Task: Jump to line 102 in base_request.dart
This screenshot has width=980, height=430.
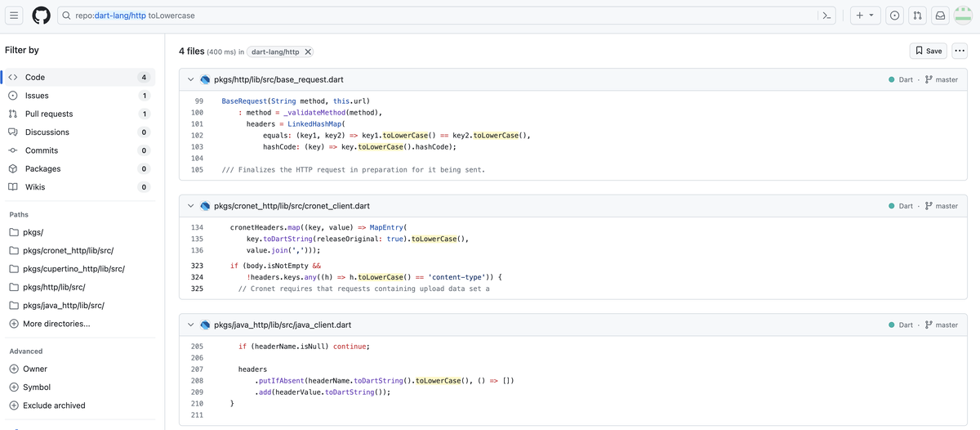Action: (197, 136)
